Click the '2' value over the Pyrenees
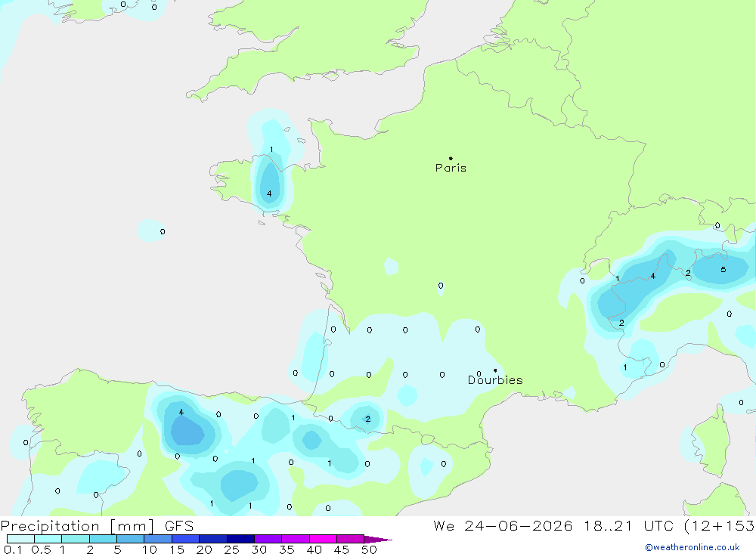The height and width of the screenshot is (554, 756). click(368, 419)
